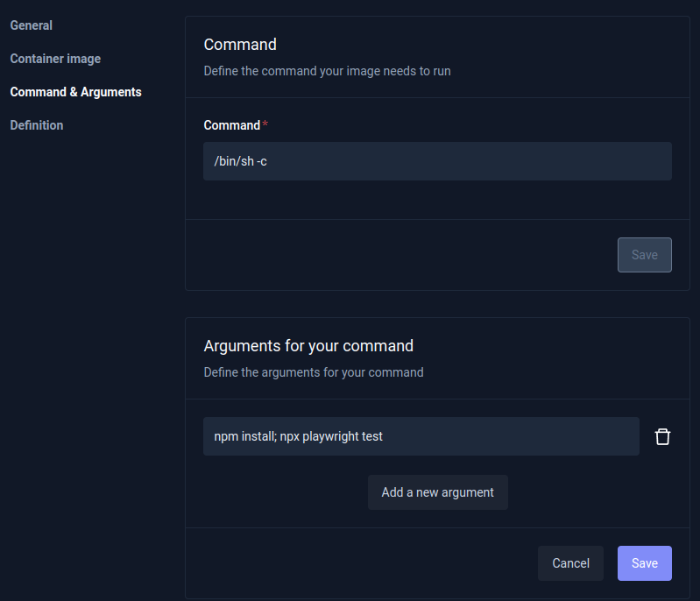The width and height of the screenshot is (700, 601).
Task: Click the 'Arguments for your command' heading
Action: tap(308, 346)
